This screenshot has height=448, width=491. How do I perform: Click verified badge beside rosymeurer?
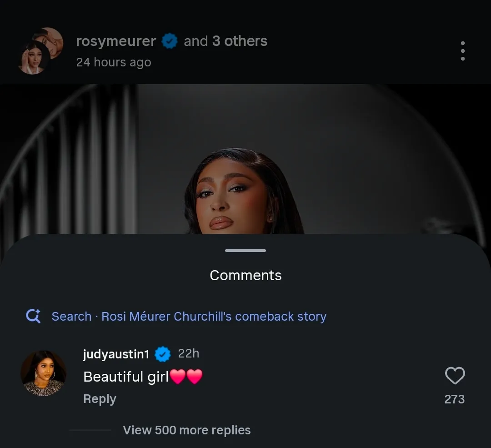pyautogui.click(x=170, y=41)
